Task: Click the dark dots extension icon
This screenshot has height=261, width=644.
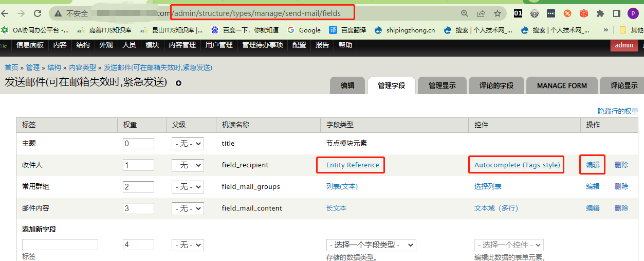Action: click(551, 13)
